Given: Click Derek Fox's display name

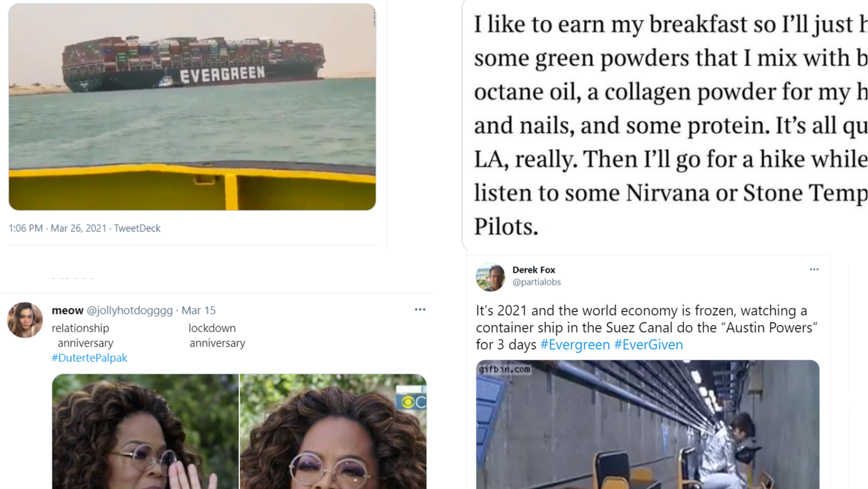Looking at the screenshot, I should (x=534, y=269).
